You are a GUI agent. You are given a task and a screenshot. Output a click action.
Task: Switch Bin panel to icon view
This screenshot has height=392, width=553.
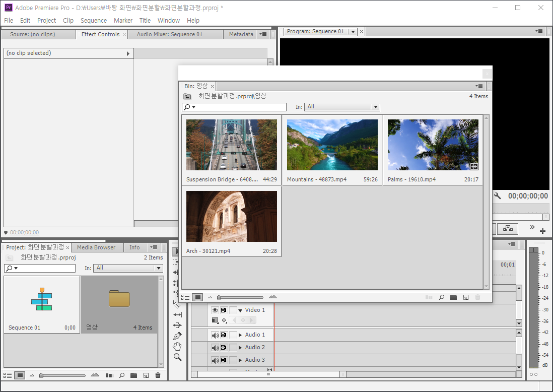pyautogui.click(x=197, y=297)
